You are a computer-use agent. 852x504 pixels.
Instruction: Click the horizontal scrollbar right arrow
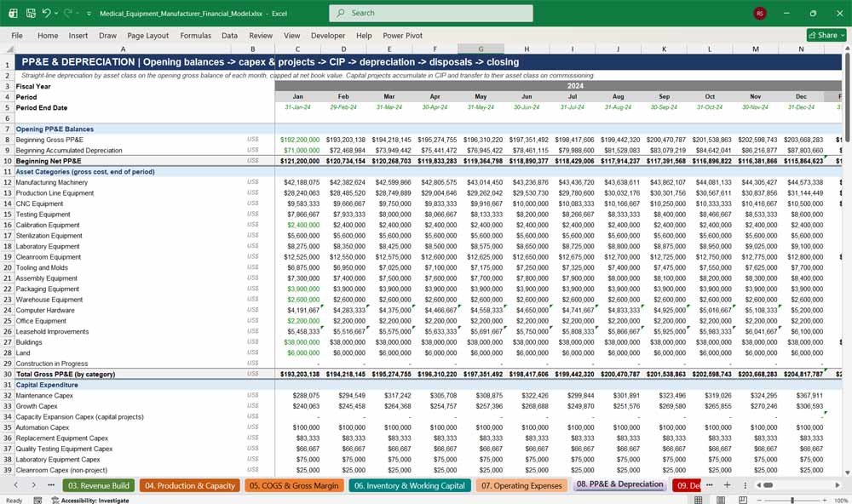pyautogui.click(x=838, y=485)
